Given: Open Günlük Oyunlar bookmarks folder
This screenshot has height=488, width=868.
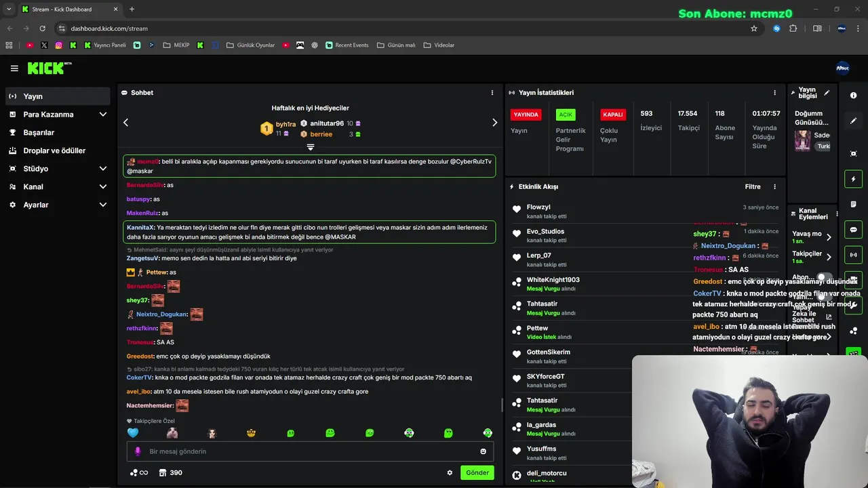Looking at the screenshot, I should 250,45.
